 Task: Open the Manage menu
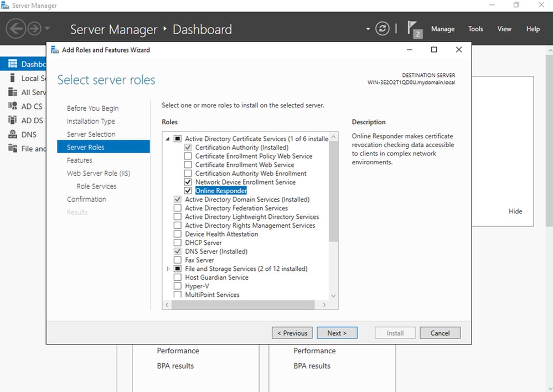443,29
